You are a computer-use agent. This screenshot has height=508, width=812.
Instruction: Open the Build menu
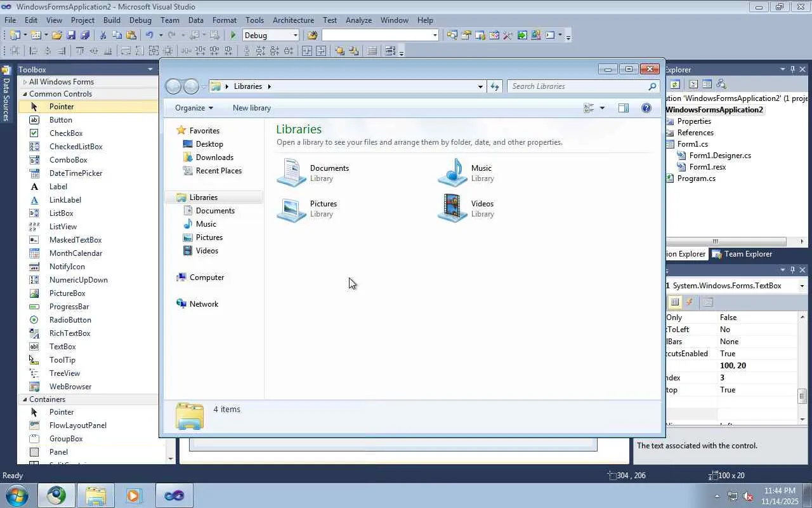pyautogui.click(x=112, y=20)
